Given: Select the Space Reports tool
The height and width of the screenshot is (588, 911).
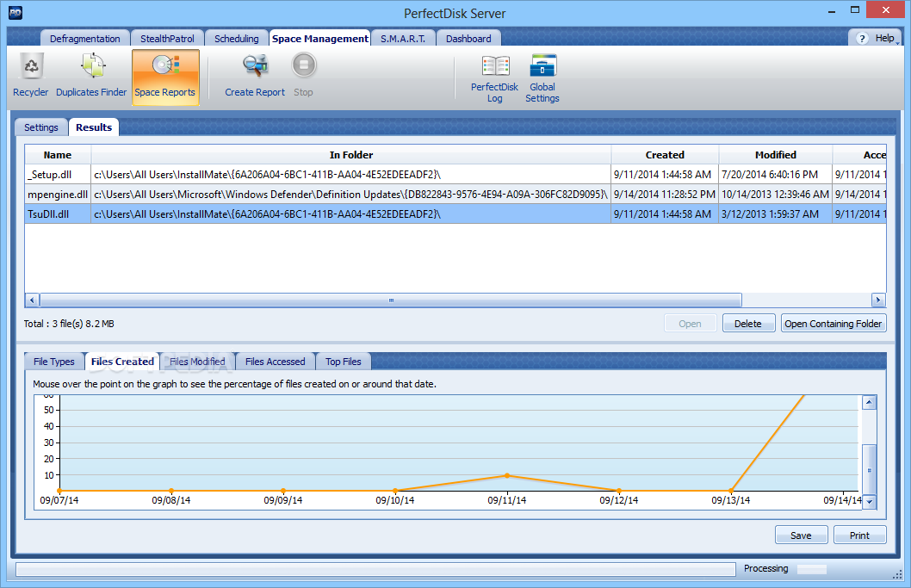Looking at the screenshot, I should 165,77.
